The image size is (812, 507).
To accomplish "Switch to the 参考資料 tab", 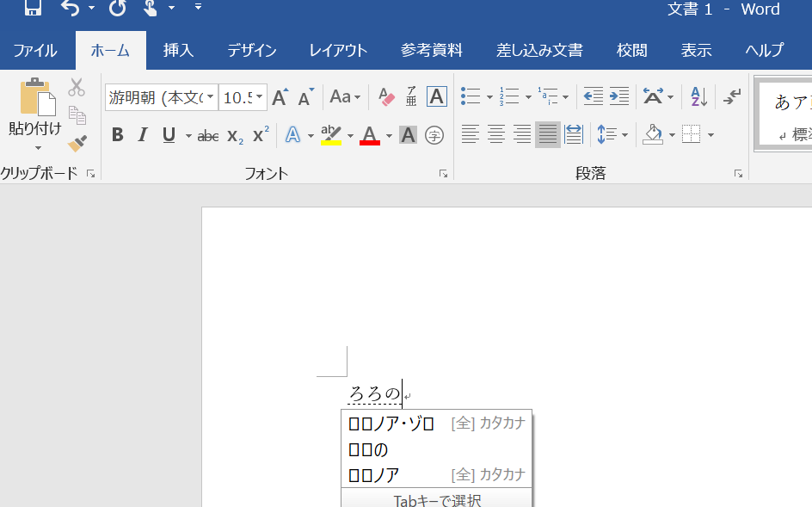I will pyautogui.click(x=432, y=50).
